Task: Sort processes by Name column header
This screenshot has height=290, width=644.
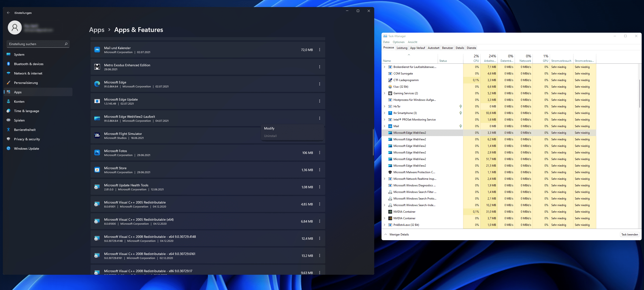Action: click(410, 58)
